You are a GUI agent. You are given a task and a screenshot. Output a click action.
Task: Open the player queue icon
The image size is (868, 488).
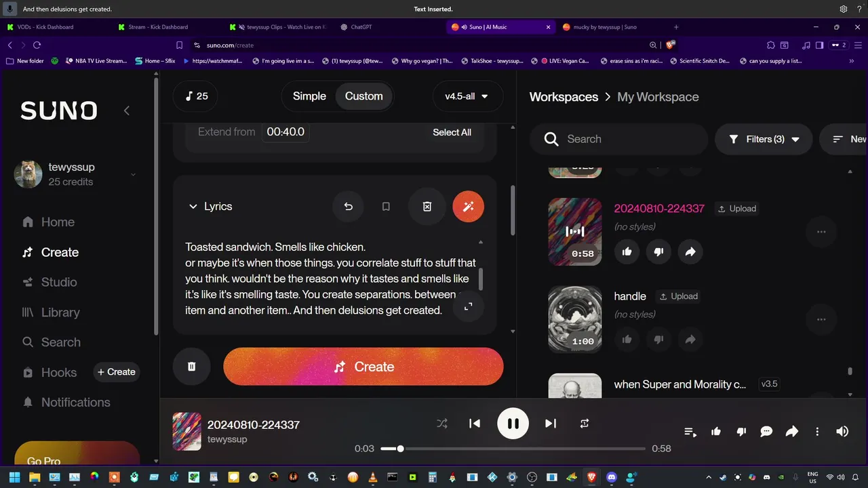click(x=690, y=432)
